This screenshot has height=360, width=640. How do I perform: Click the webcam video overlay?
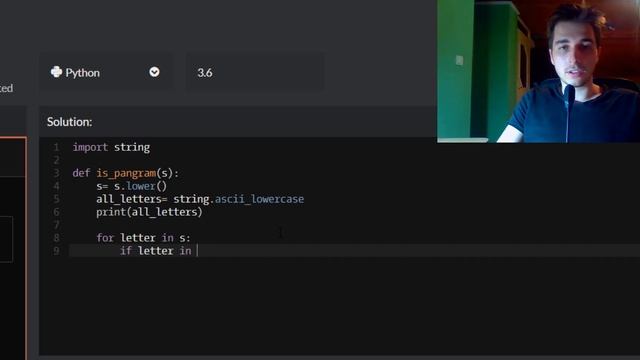[538, 71]
